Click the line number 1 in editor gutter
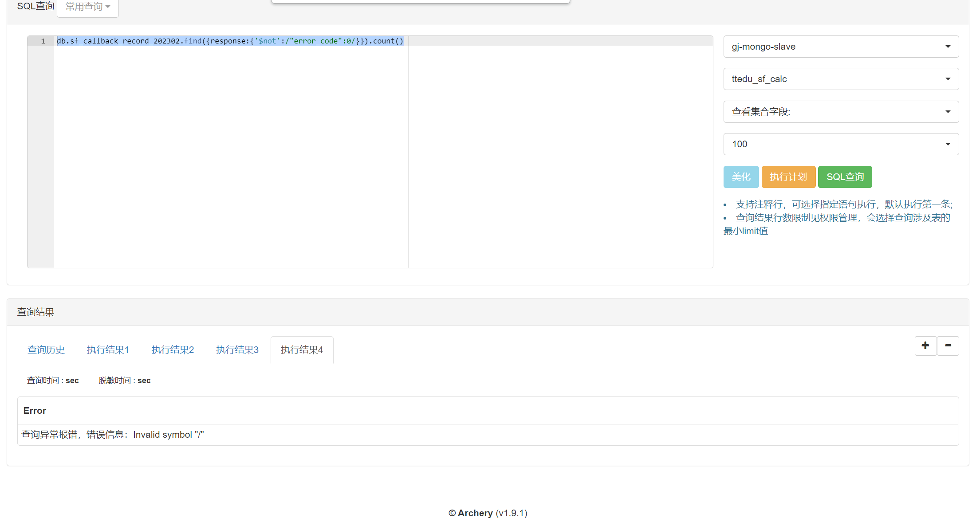The height and width of the screenshot is (526, 980). [x=43, y=41]
